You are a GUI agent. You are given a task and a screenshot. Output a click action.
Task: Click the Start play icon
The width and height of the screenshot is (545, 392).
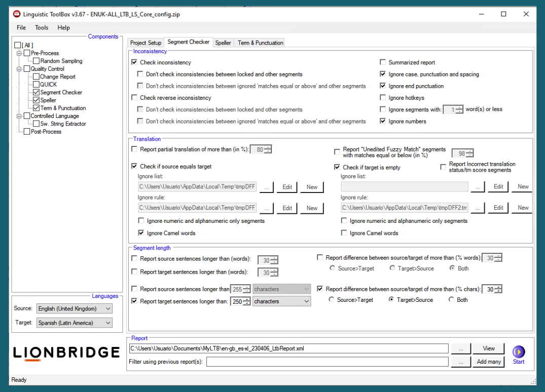click(518, 350)
